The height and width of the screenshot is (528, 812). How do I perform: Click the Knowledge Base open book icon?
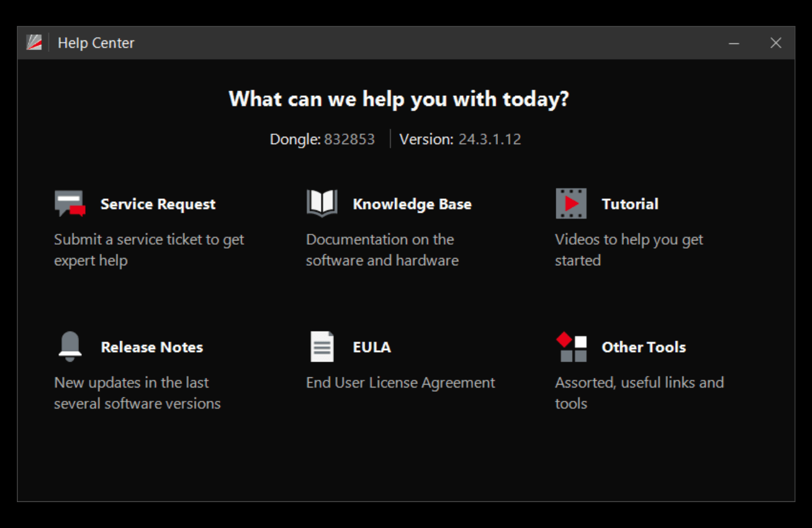(322, 204)
